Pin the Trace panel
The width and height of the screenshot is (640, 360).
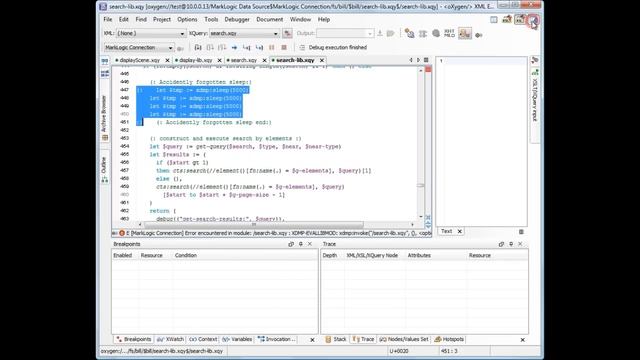click(511, 244)
